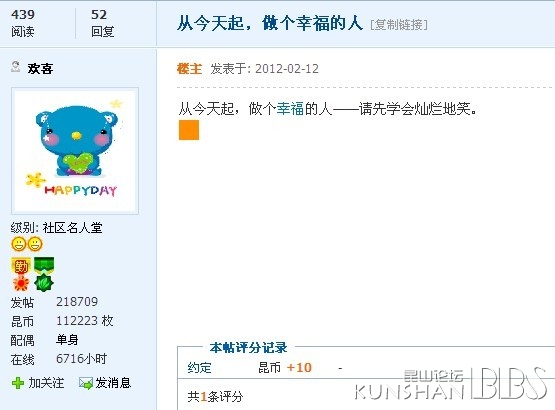Click the 楼主 floor label
Image resolution: width=555 pixels, height=410 pixels.
point(189,68)
